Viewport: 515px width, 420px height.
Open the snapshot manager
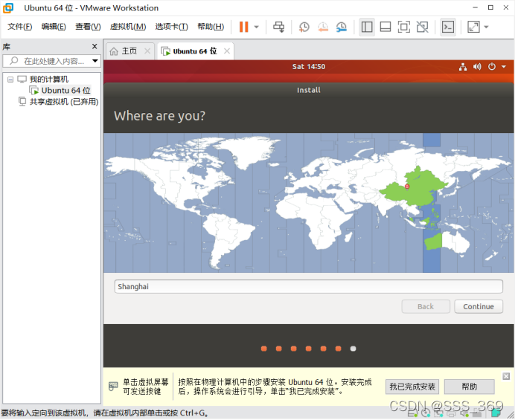(x=342, y=27)
